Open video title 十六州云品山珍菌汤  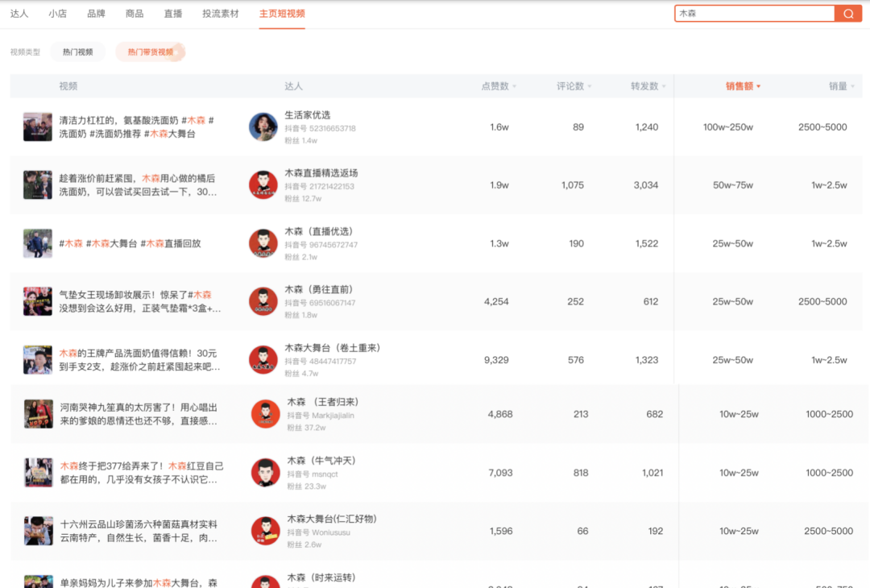point(139,531)
